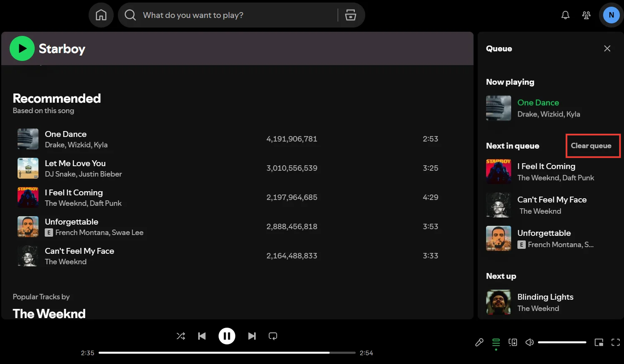Click the Clear queue button

coord(591,146)
